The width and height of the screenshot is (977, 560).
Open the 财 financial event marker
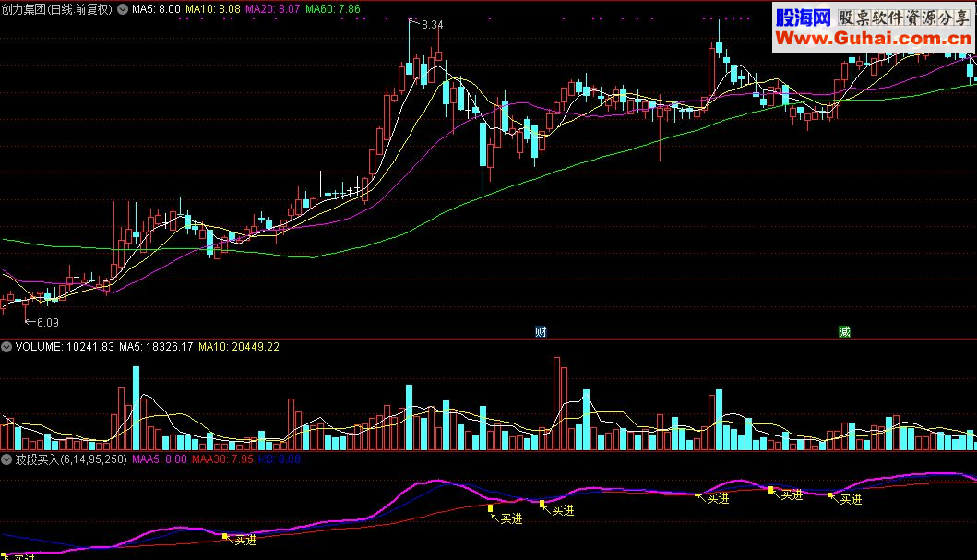tap(541, 332)
